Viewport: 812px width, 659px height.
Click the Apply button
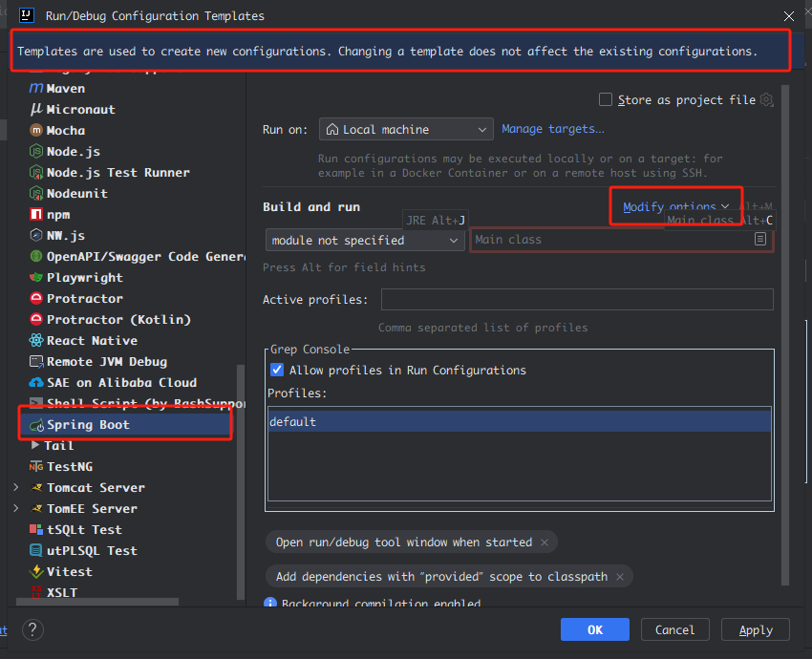[756, 629]
